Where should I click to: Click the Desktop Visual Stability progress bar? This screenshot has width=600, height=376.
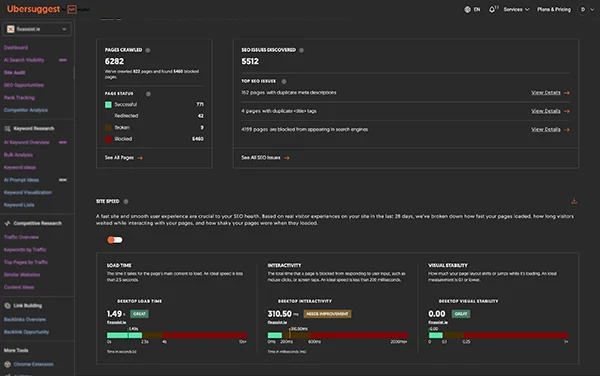point(498,335)
